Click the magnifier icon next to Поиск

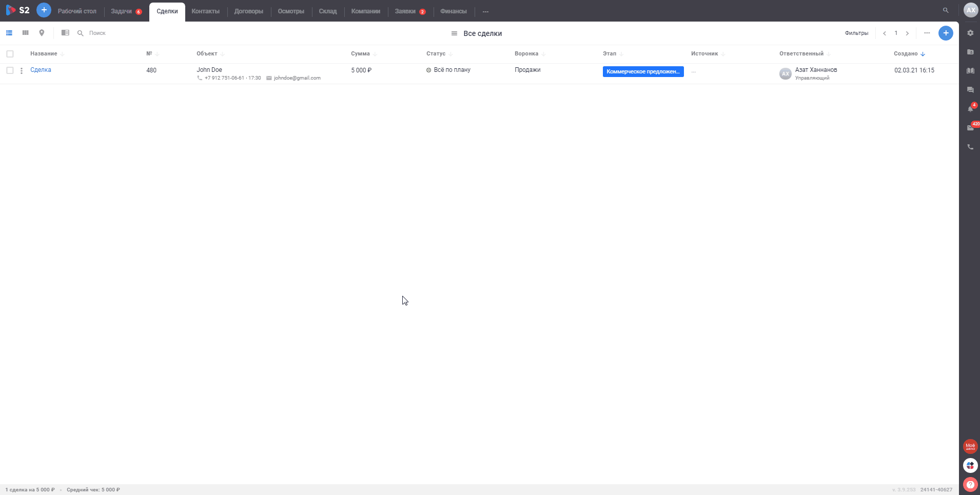click(x=80, y=33)
